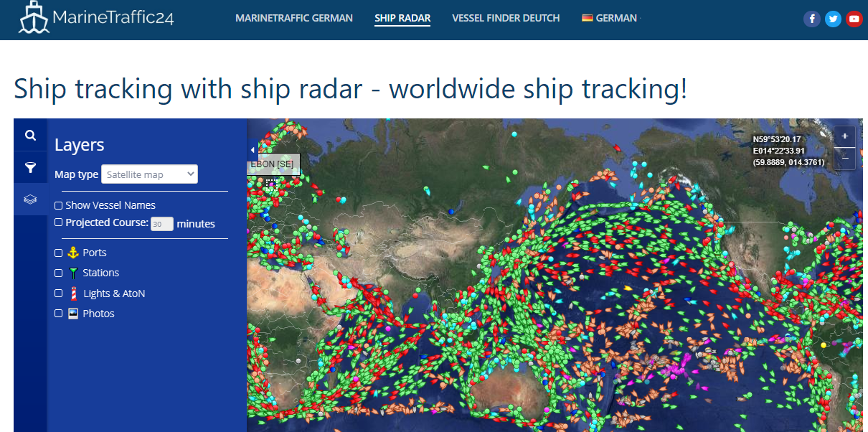Toggle the Projected Course checkbox
This screenshot has width=868, height=432.
coord(59,222)
